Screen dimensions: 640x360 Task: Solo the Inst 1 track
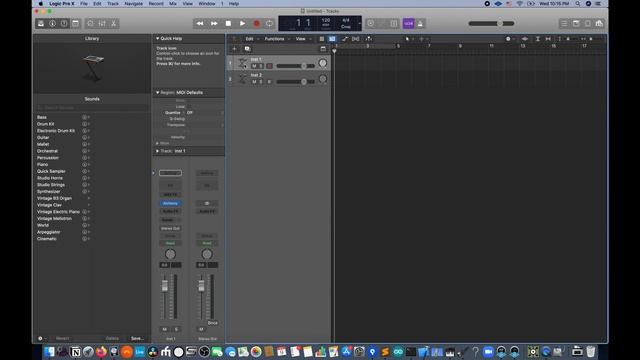point(261,66)
